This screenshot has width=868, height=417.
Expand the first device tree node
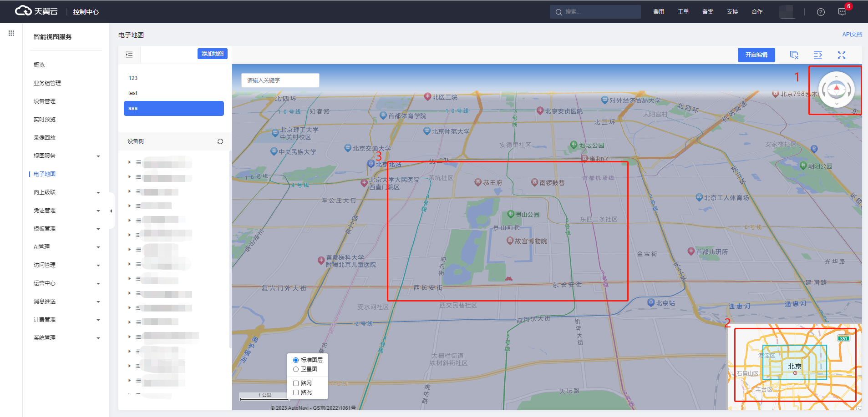(129, 162)
